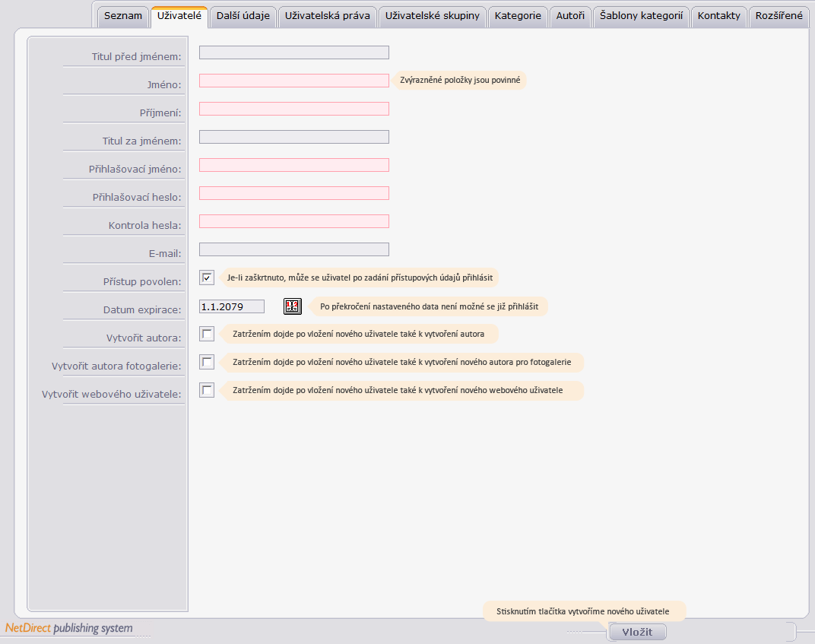This screenshot has height=644, width=815.
Task: Click the Datum expirace date field
Action: 232,306
